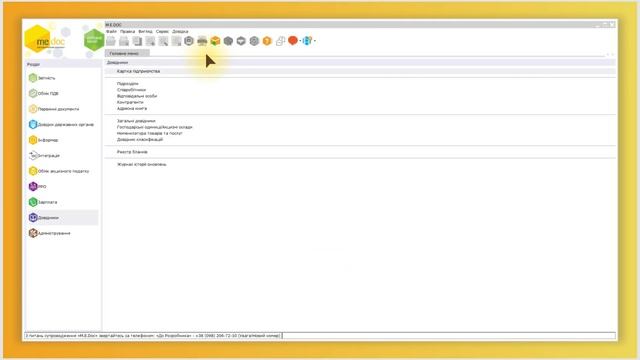Open Загальні довідники
The height and width of the screenshot is (360, 640).
point(136,121)
